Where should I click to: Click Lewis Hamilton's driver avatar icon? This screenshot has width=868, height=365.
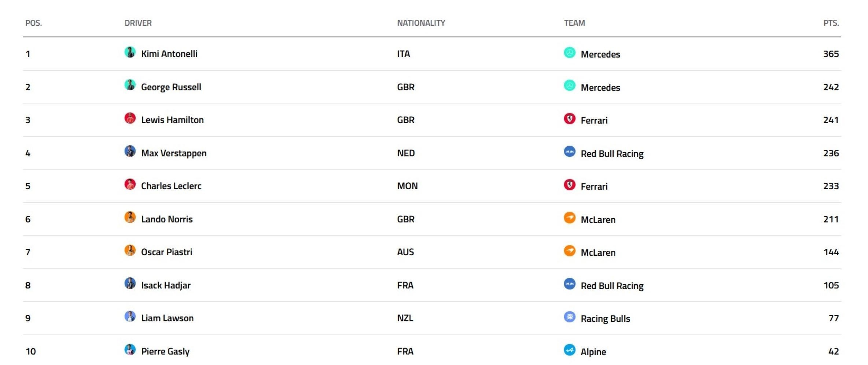[130, 118]
